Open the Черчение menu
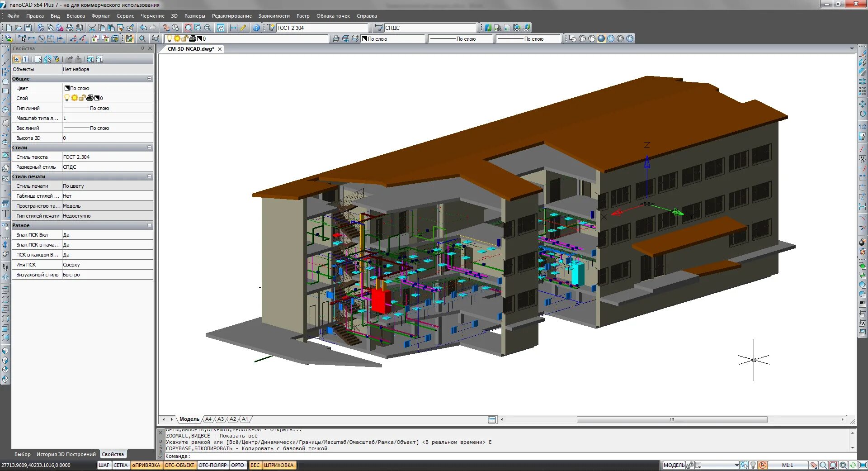Viewport: 868px width, 471px height. [x=152, y=16]
